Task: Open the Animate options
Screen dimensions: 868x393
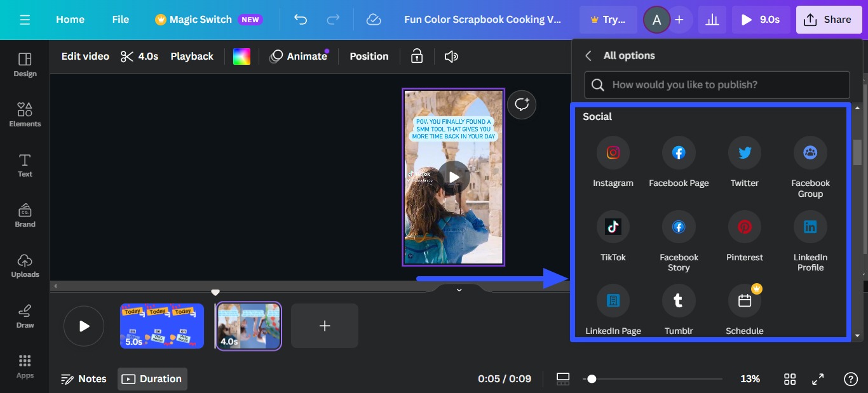Action: [x=299, y=57]
